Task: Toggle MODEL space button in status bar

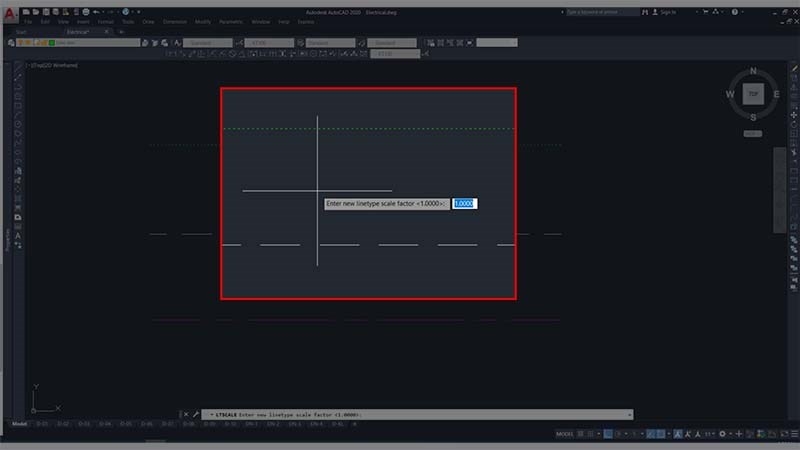Action: point(565,434)
